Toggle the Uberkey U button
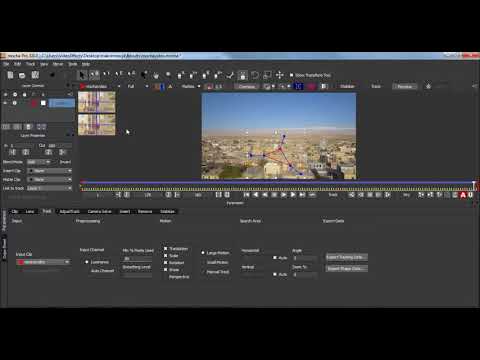480x360 pixels. pos(471,195)
